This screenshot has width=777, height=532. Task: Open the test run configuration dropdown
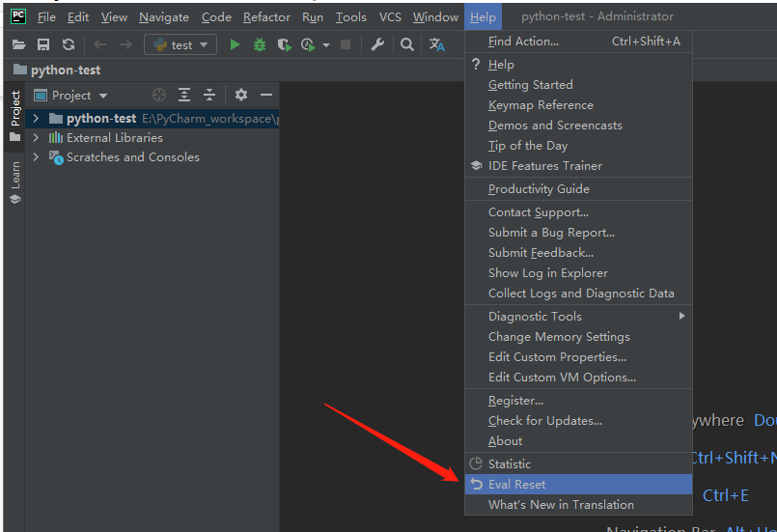click(x=180, y=44)
